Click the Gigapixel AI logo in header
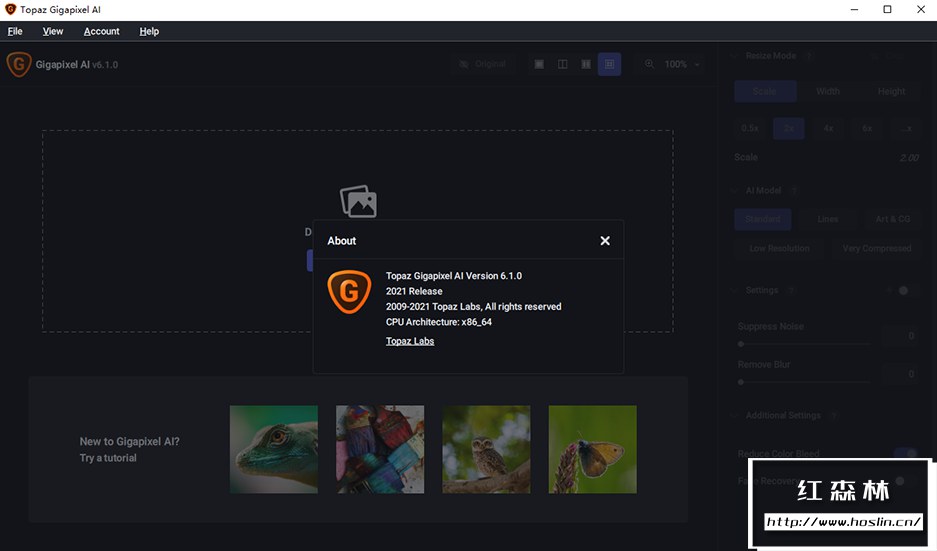The width and height of the screenshot is (937, 551). pyautogui.click(x=19, y=64)
